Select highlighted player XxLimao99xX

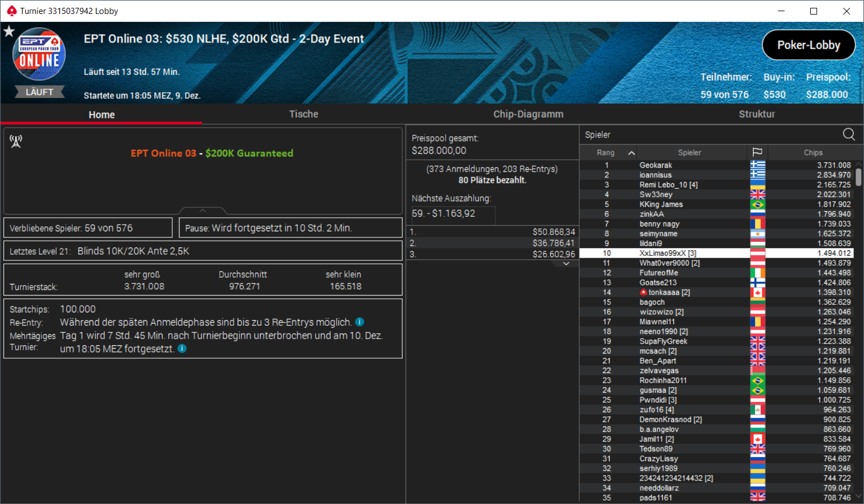click(x=717, y=253)
